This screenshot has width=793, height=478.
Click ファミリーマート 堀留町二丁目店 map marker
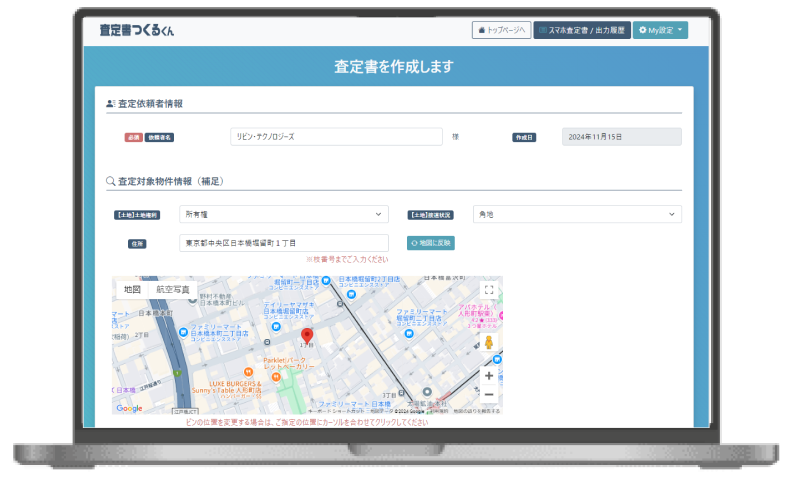click(x=409, y=333)
